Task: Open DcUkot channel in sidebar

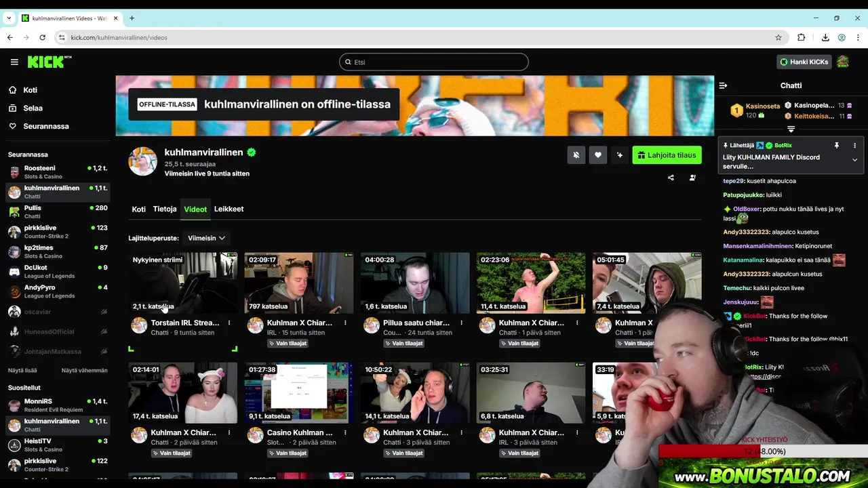Action: pyautogui.click(x=57, y=272)
